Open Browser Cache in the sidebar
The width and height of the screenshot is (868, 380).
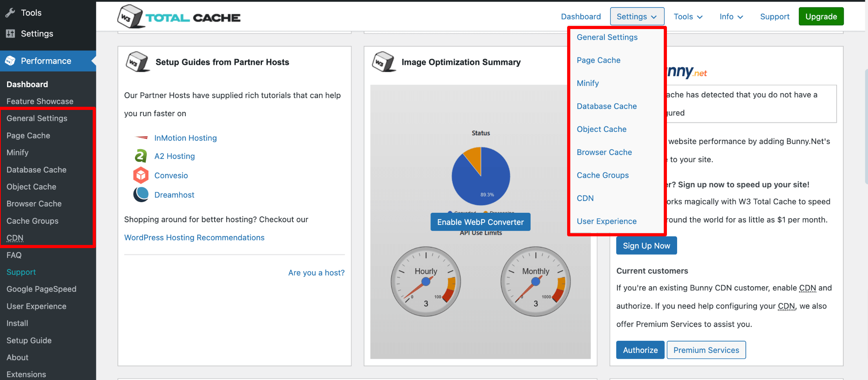pyautogui.click(x=34, y=204)
